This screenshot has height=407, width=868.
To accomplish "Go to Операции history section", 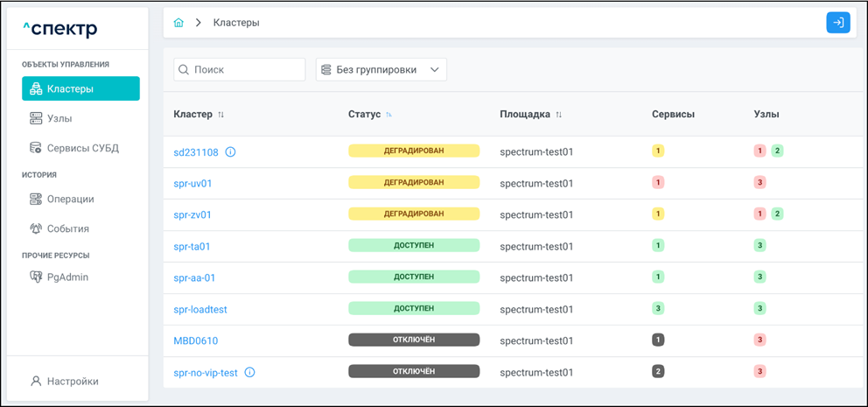I will pyautogui.click(x=70, y=199).
